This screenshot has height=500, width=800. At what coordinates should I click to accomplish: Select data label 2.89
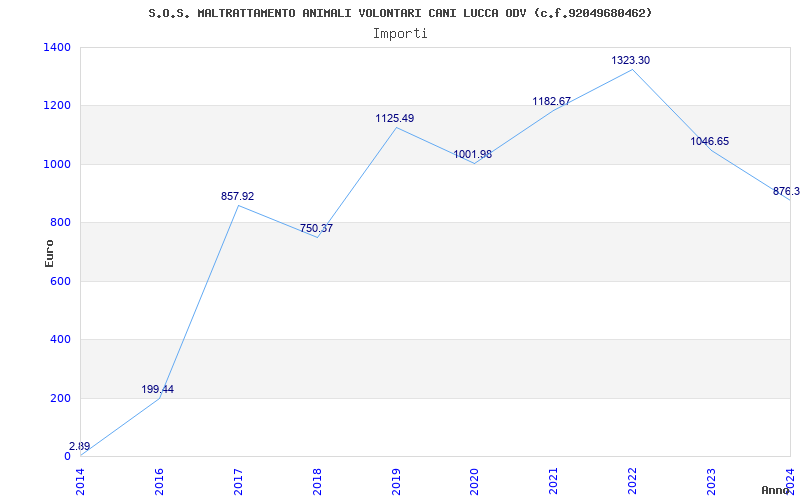pos(79,446)
